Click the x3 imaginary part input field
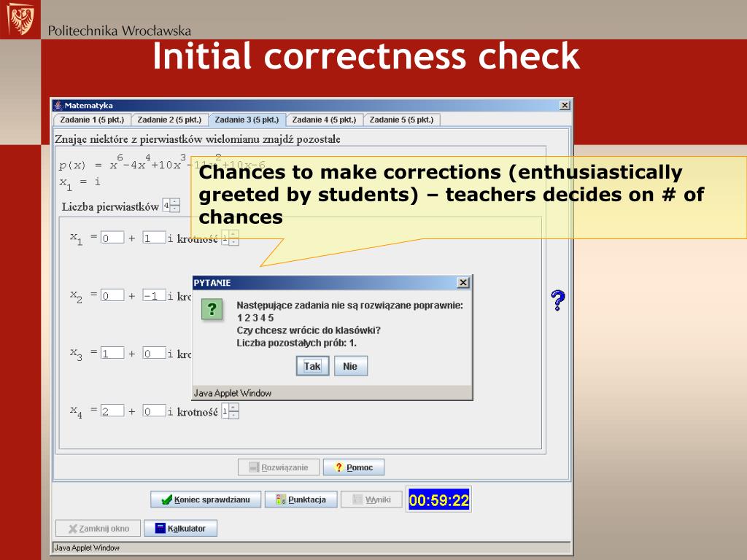Screen dimensions: 747x560 pyautogui.click(x=155, y=353)
